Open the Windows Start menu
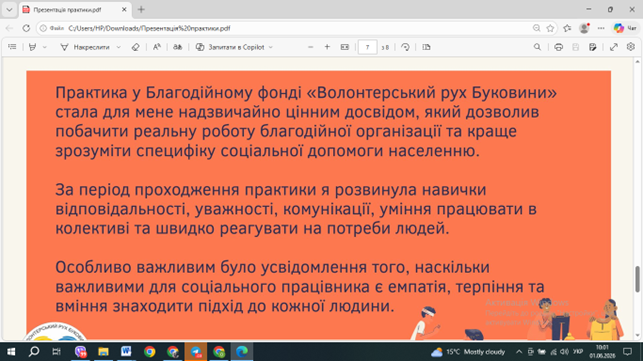The width and height of the screenshot is (643, 361). [x=11, y=352]
